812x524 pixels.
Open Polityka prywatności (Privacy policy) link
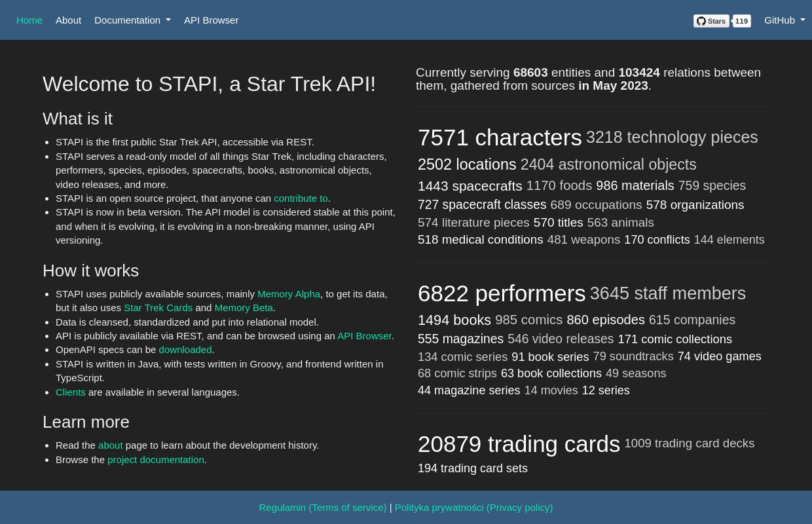point(473,508)
